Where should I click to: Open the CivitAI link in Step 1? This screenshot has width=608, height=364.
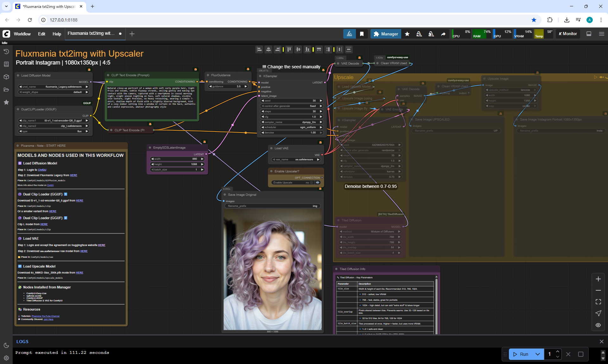click(x=42, y=170)
